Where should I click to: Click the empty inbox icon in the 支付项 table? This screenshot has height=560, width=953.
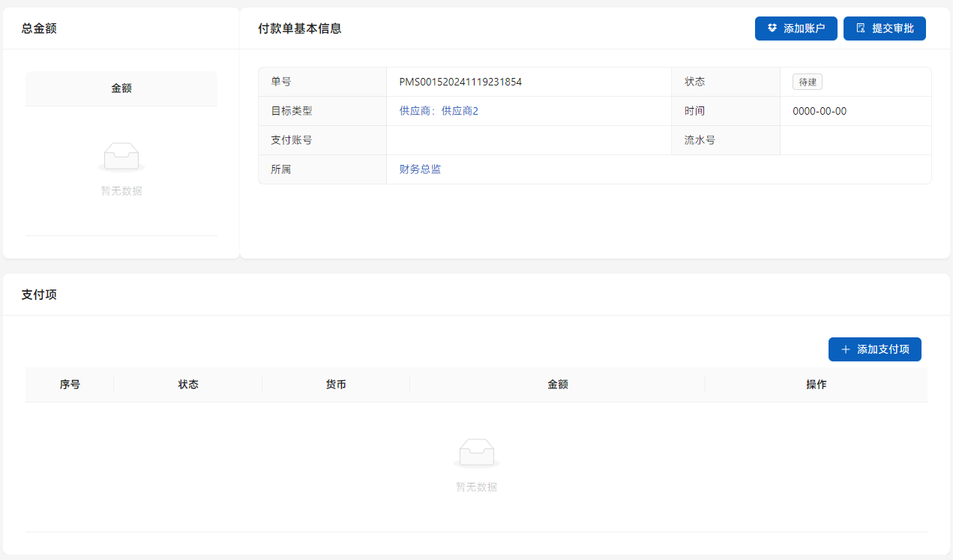tap(476, 453)
